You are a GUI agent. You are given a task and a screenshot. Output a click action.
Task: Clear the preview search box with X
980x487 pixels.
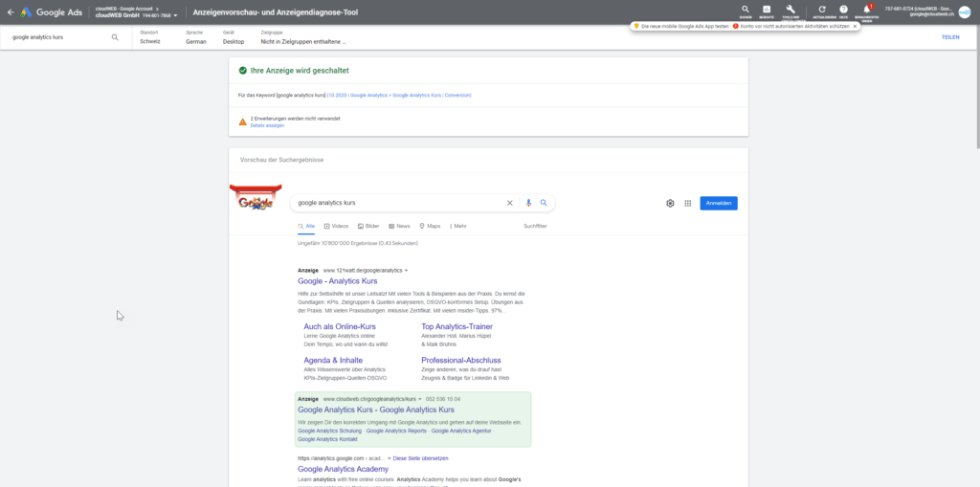(x=509, y=203)
